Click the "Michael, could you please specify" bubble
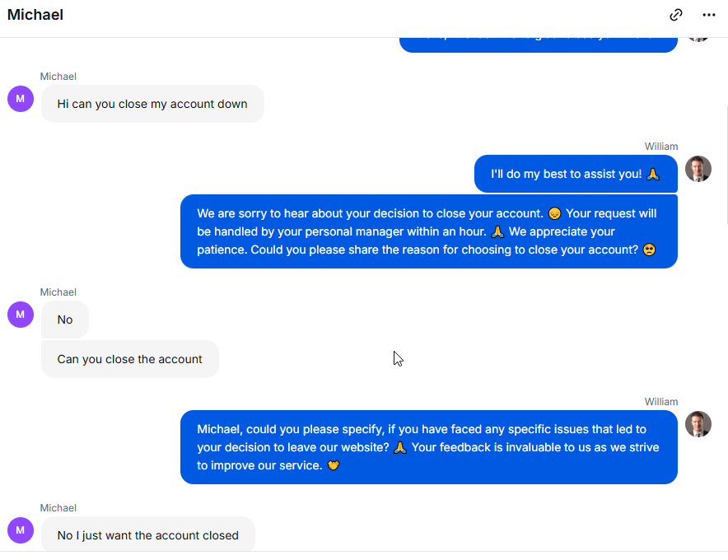 coord(429,447)
